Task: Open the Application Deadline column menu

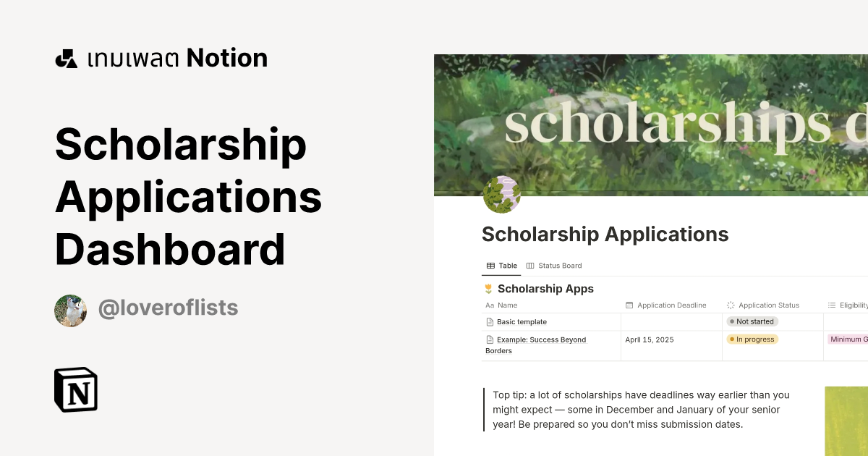Action: (x=671, y=305)
